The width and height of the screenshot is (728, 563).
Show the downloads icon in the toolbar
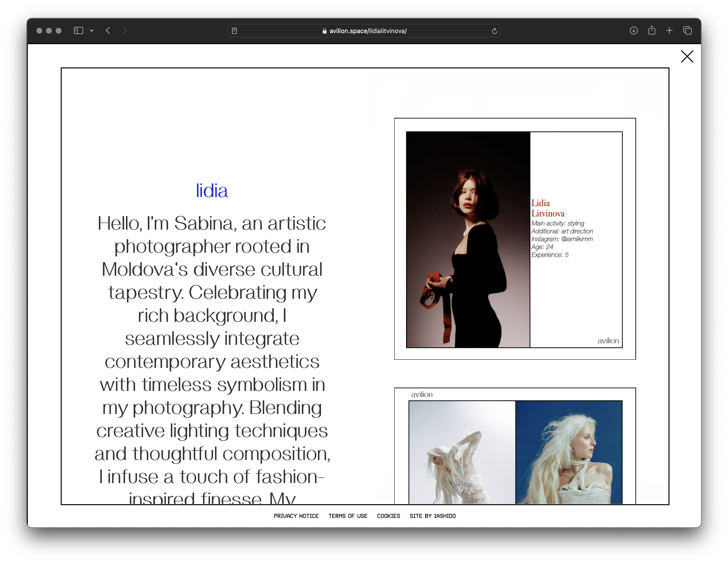tap(634, 31)
